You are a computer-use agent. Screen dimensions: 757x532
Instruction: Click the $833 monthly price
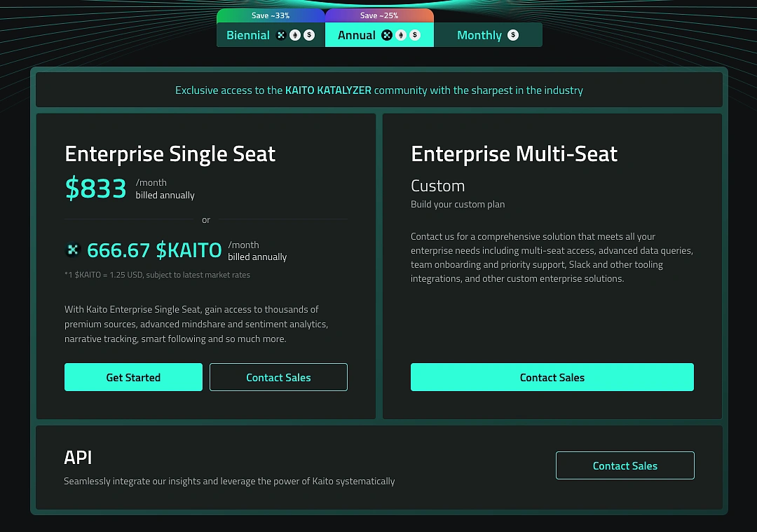click(x=95, y=187)
